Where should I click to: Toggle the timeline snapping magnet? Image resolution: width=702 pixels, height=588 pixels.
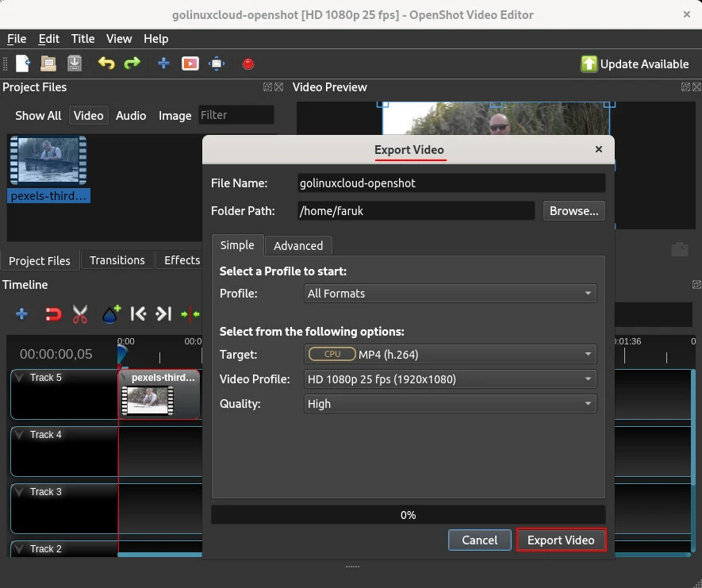[52, 314]
